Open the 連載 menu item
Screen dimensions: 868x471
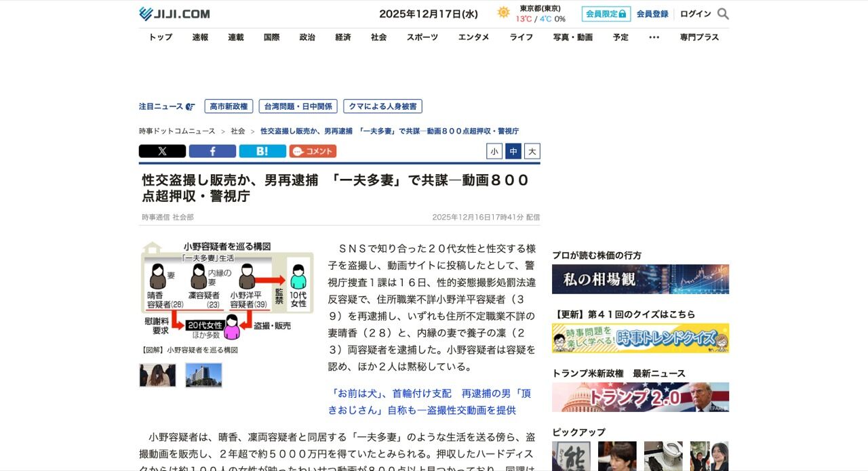pyautogui.click(x=236, y=37)
